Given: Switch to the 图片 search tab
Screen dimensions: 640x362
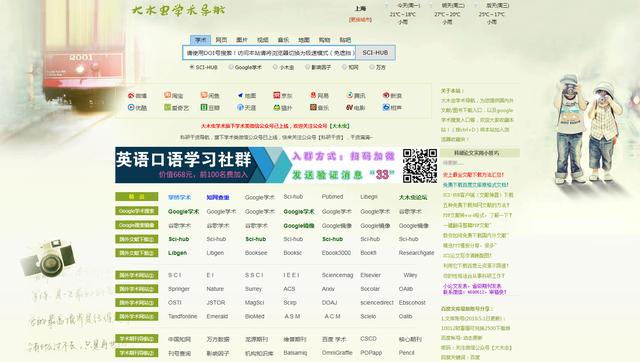Looking at the screenshot, I should pos(242,40).
